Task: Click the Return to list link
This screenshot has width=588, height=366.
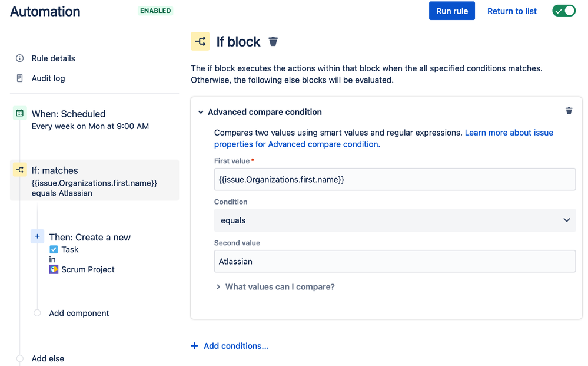Action: click(x=512, y=11)
